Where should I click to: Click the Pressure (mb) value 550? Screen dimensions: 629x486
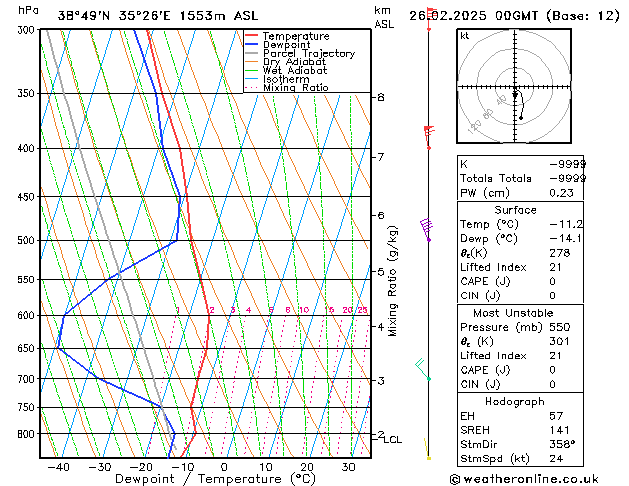coord(560,327)
